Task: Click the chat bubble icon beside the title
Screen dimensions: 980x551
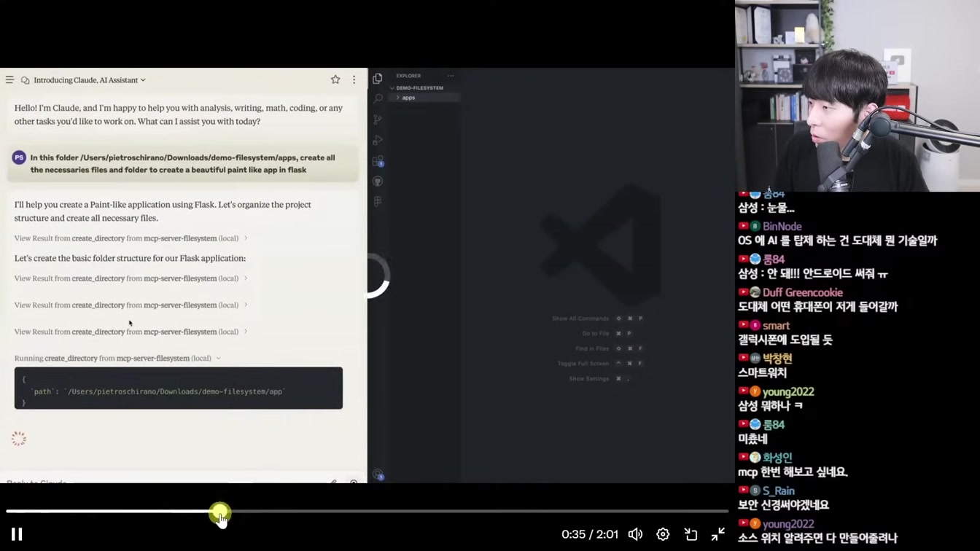Action: pyautogui.click(x=26, y=80)
